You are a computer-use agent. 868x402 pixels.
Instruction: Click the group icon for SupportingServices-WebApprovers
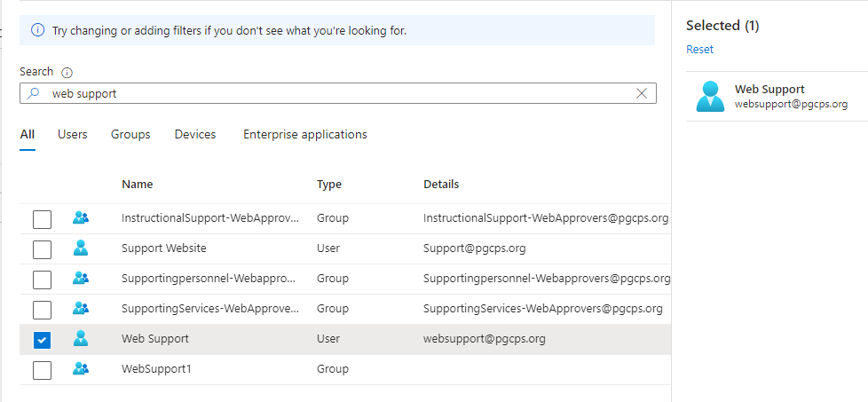(81, 309)
